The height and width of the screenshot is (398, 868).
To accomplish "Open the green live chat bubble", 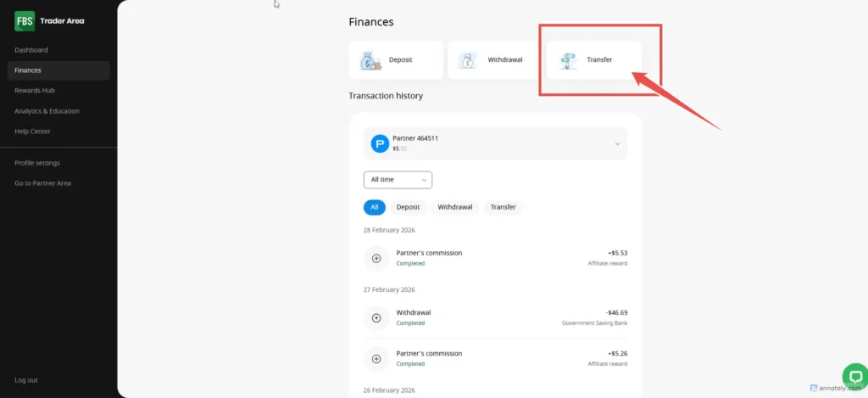I will click(x=854, y=375).
